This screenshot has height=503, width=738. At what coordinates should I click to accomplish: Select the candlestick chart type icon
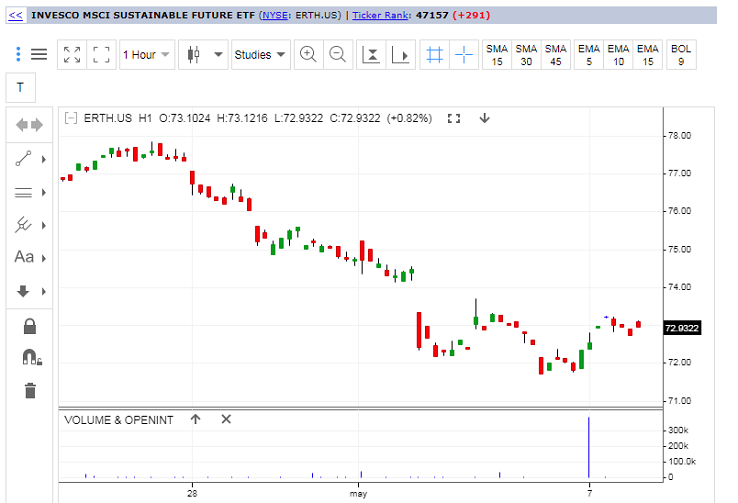coord(193,55)
